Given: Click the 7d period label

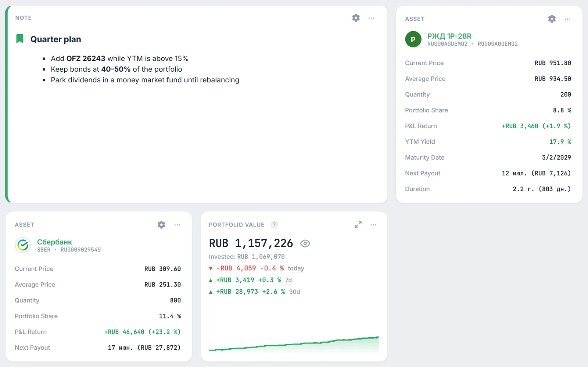Looking at the screenshot, I should (x=288, y=280).
